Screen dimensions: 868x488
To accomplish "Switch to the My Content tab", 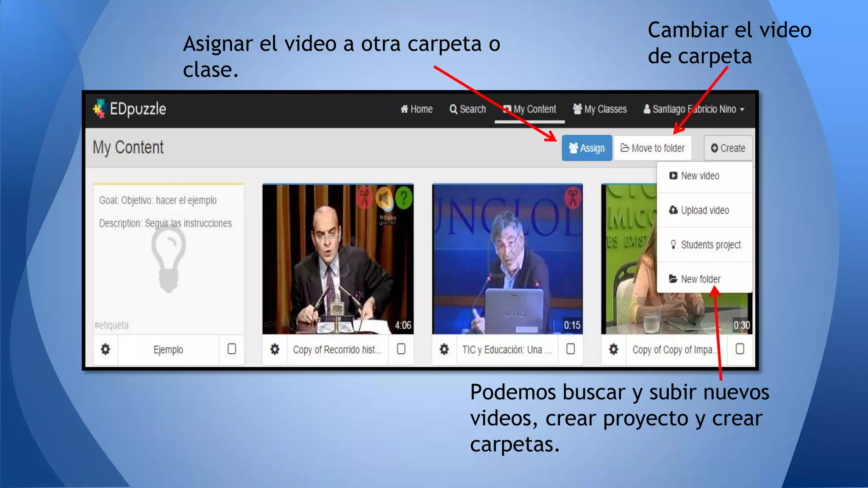I will [x=529, y=109].
